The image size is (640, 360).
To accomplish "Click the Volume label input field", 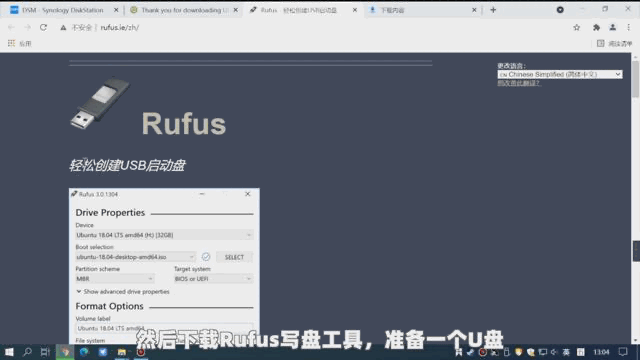I will click(x=164, y=328).
